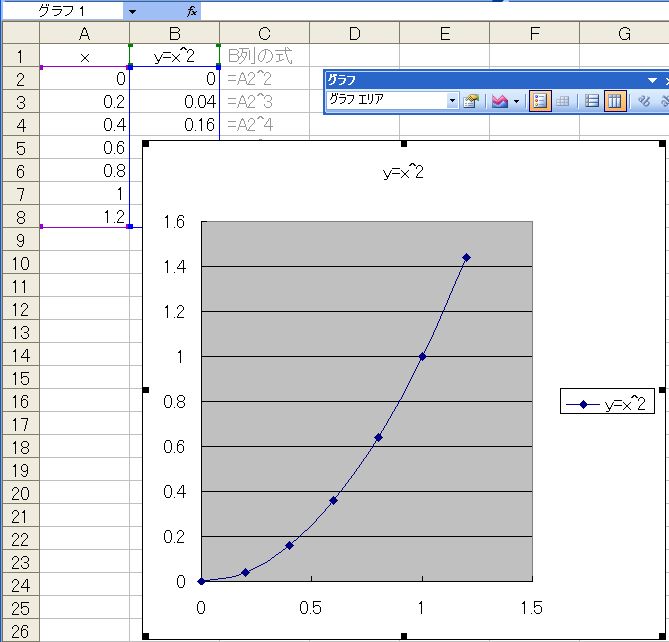The width and height of the screenshot is (669, 642).
Task: Open the chart toolbar options arrow
Action: (x=652, y=80)
